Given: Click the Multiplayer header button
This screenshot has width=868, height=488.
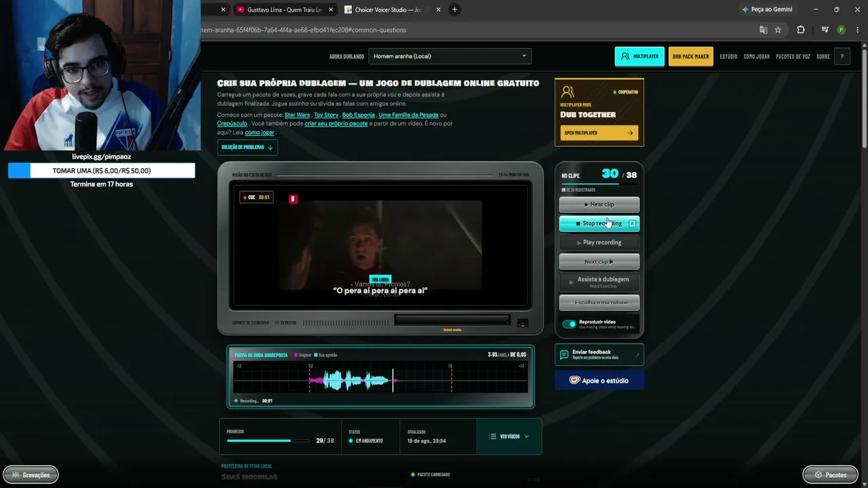Looking at the screenshot, I should point(639,56).
